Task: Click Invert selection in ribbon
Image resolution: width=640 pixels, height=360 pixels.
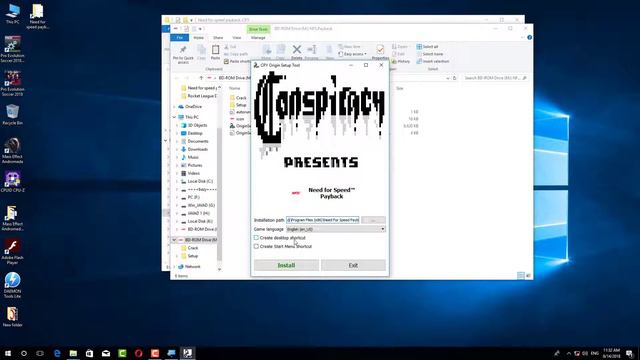Action: (433, 61)
